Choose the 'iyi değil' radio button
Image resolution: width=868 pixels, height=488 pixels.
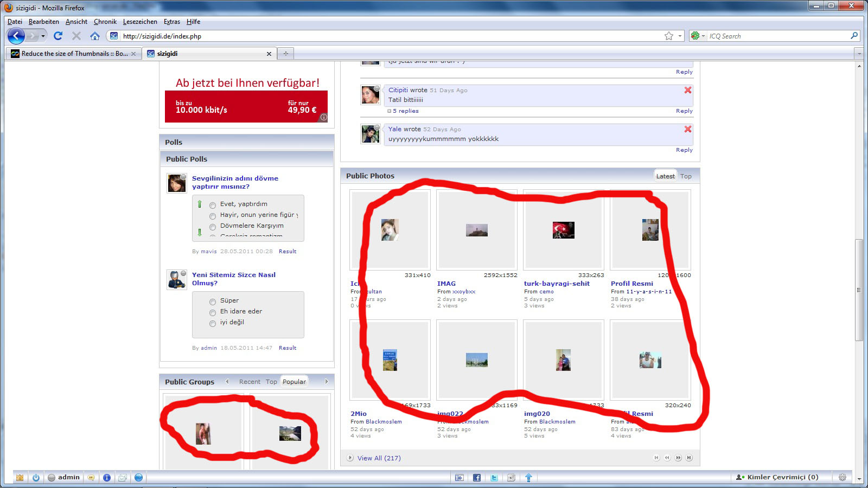[x=213, y=323]
